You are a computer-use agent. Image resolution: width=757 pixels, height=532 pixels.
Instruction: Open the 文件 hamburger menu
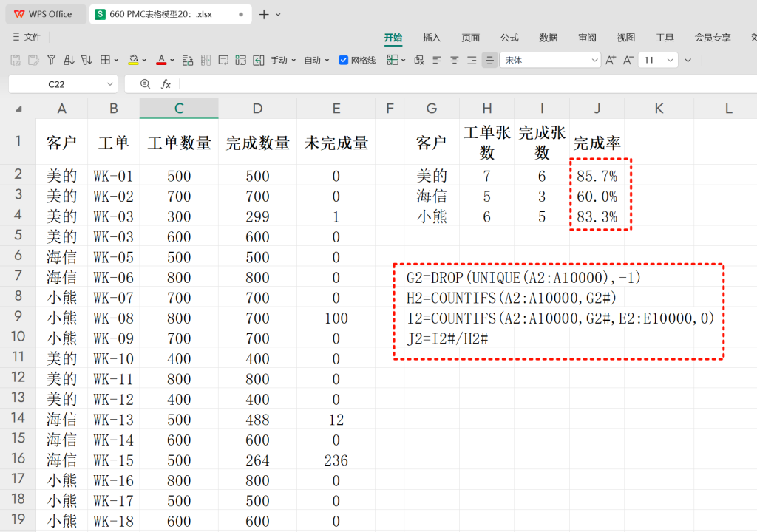click(x=27, y=37)
